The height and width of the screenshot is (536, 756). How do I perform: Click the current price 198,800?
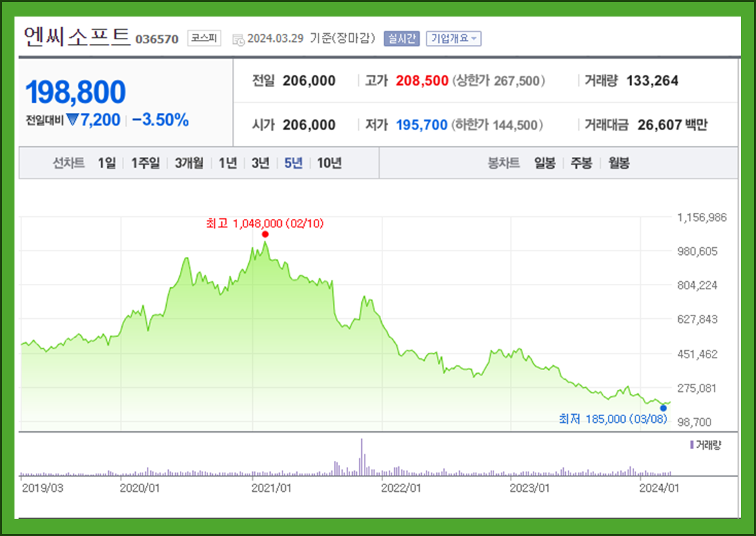(76, 92)
